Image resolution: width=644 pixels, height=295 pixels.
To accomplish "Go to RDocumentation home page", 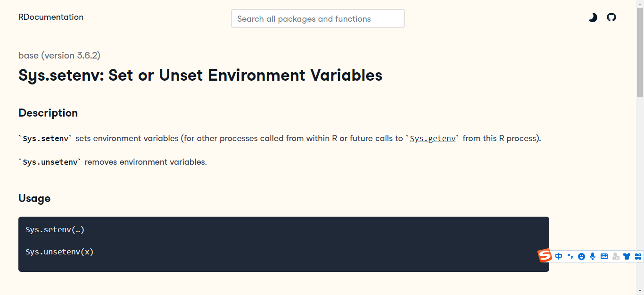I will [51, 17].
